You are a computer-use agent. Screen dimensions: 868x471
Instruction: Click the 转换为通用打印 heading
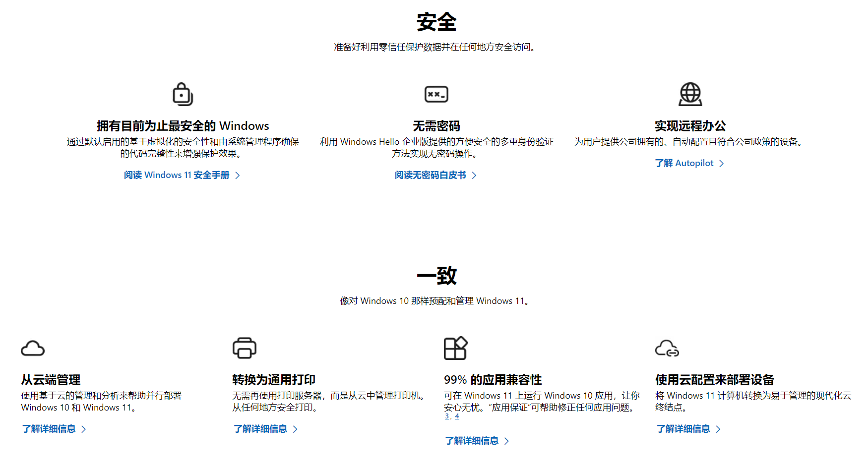(274, 380)
